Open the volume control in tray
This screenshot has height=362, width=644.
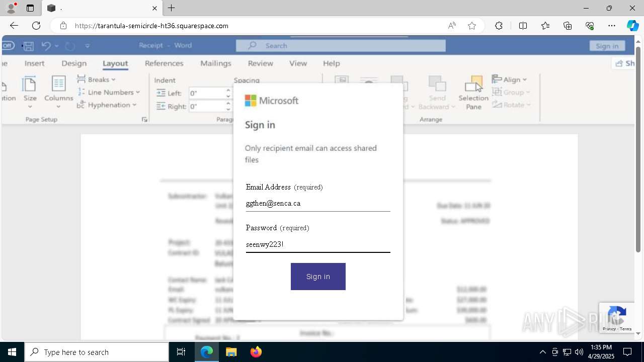click(x=579, y=352)
